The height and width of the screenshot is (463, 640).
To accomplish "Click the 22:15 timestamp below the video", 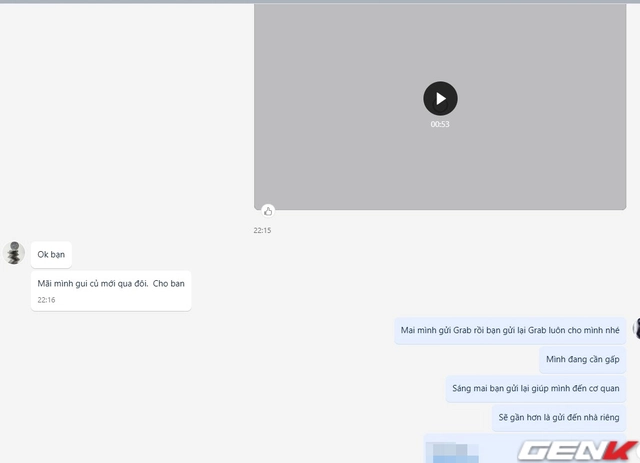I will click(x=262, y=231).
